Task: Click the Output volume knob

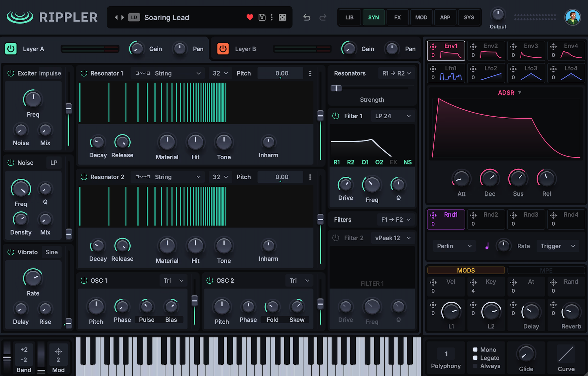Action: click(498, 15)
